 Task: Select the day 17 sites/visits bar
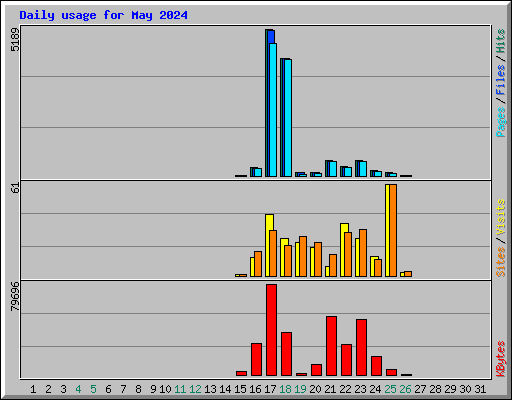coord(271,245)
